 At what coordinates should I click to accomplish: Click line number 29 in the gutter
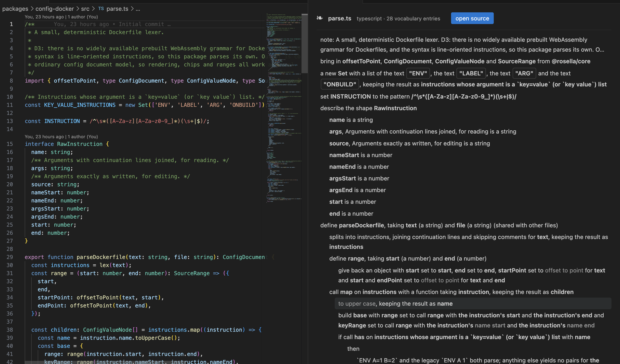pos(10,257)
